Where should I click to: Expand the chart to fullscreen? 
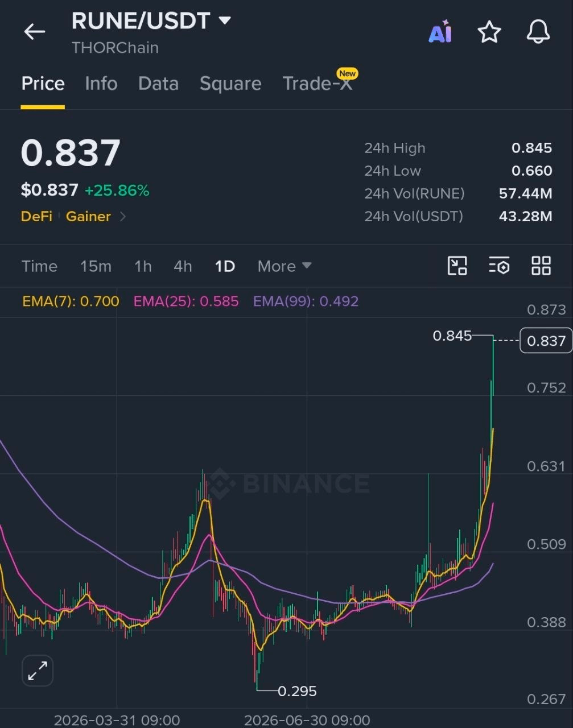[x=38, y=671]
